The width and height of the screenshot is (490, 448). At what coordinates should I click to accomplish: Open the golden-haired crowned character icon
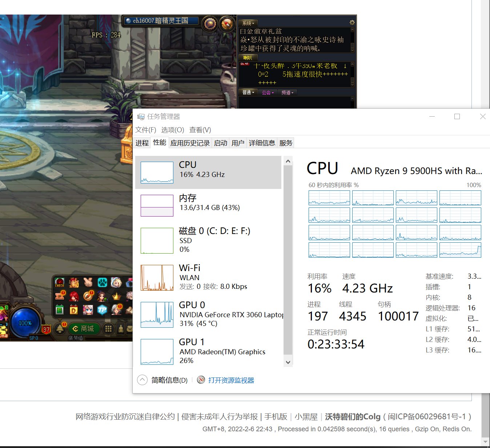[x=74, y=283]
